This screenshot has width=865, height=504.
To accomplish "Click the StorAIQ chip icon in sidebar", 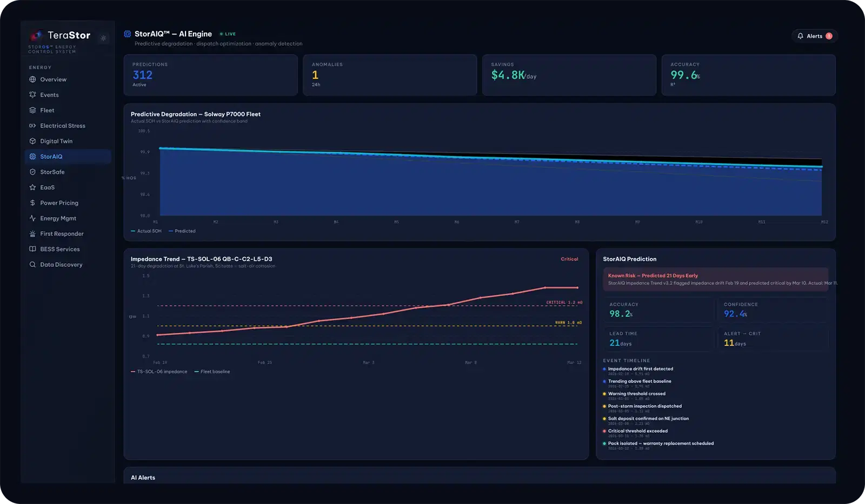I will point(32,157).
